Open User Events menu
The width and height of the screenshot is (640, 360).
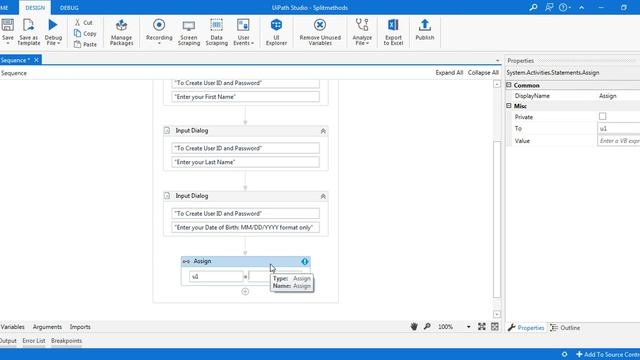click(x=243, y=32)
